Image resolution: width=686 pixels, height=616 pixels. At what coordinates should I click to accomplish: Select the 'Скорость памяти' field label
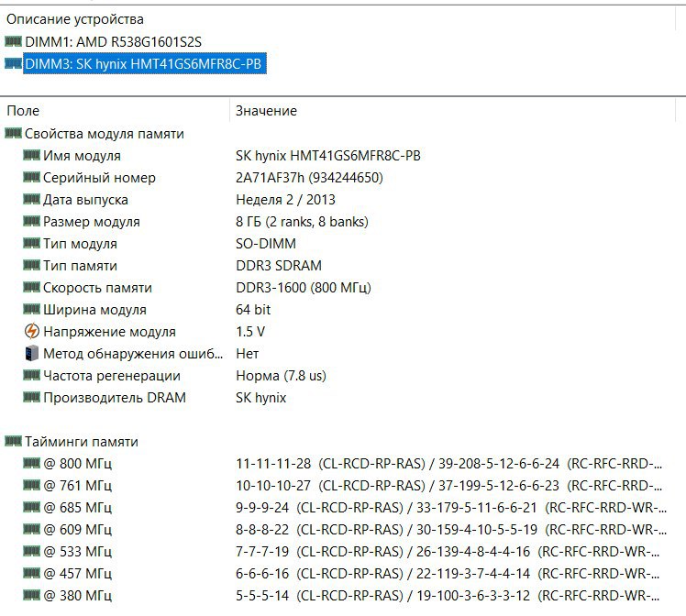[97, 288]
